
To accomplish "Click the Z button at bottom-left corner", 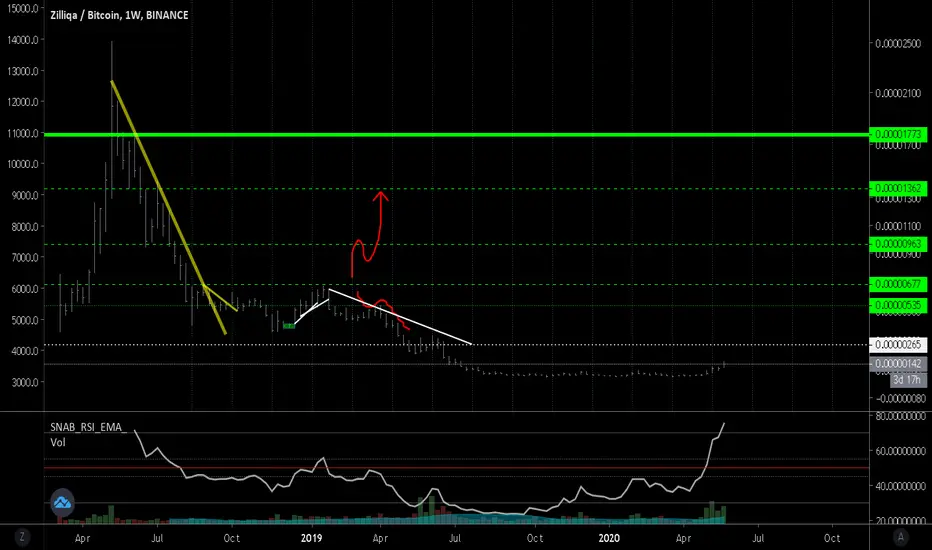I will pos(22,538).
